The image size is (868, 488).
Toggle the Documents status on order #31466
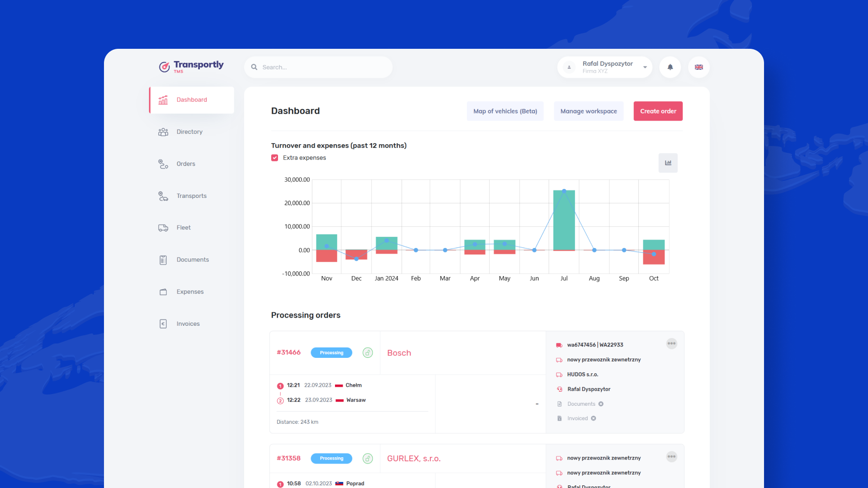[x=601, y=404]
